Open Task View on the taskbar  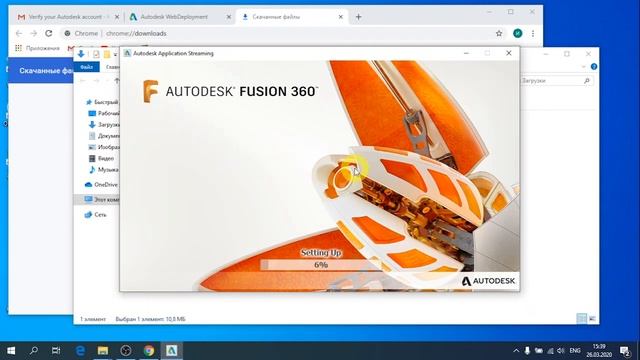pyautogui.click(x=56, y=350)
